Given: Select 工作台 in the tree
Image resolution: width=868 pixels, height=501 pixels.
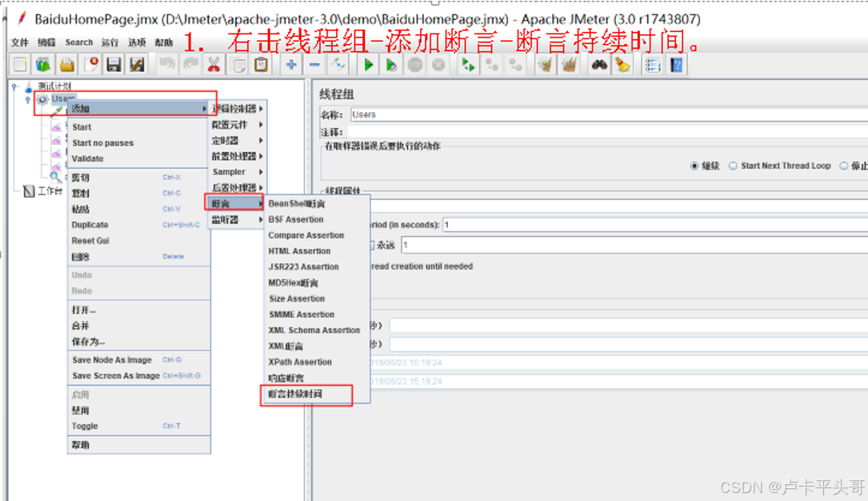Looking at the screenshot, I should (43, 191).
